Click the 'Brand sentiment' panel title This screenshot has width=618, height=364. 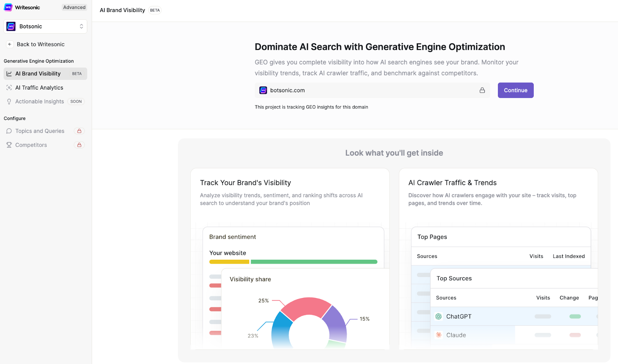click(233, 237)
